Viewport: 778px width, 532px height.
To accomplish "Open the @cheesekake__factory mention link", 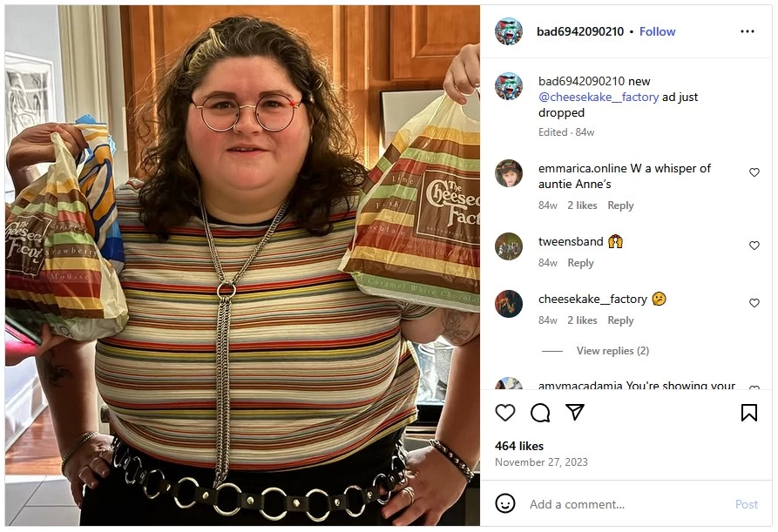I will pyautogui.click(x=599, y=98).
